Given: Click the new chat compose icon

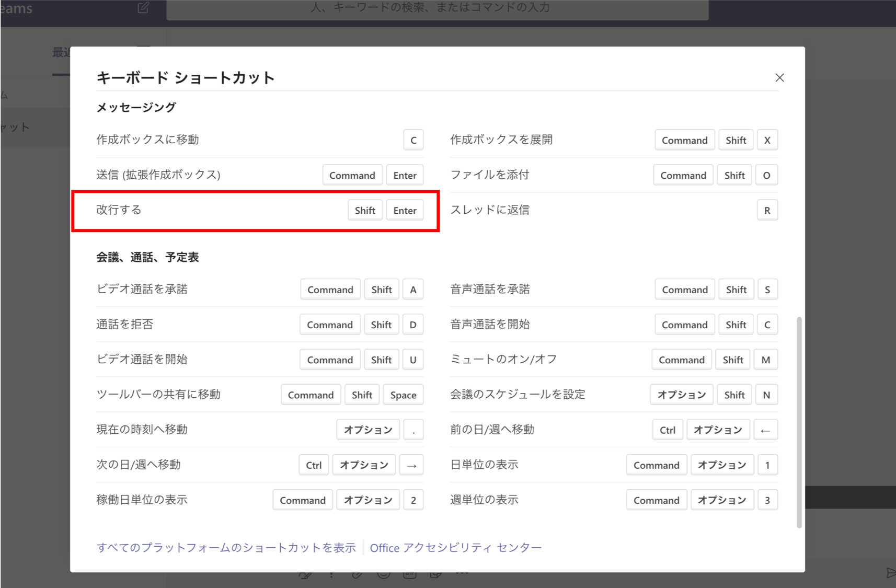Looking at the screenshot, I should (143, 8).
